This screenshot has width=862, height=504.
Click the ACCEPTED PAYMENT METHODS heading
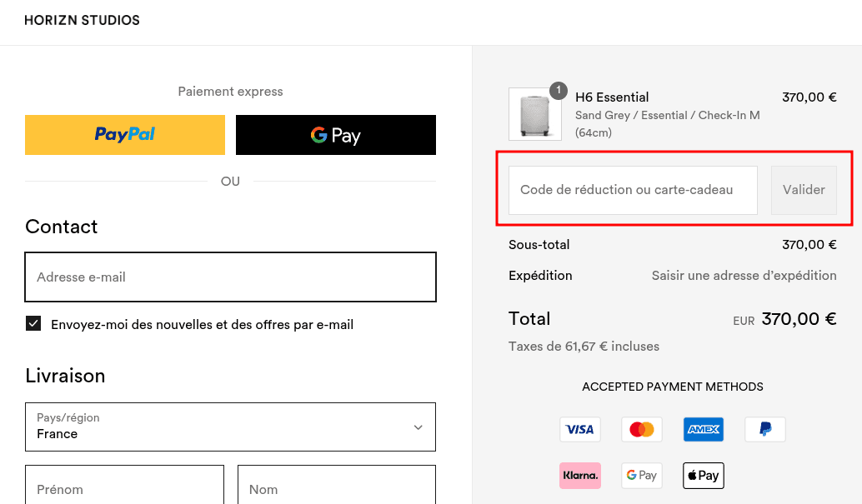[x=672, y=387]
